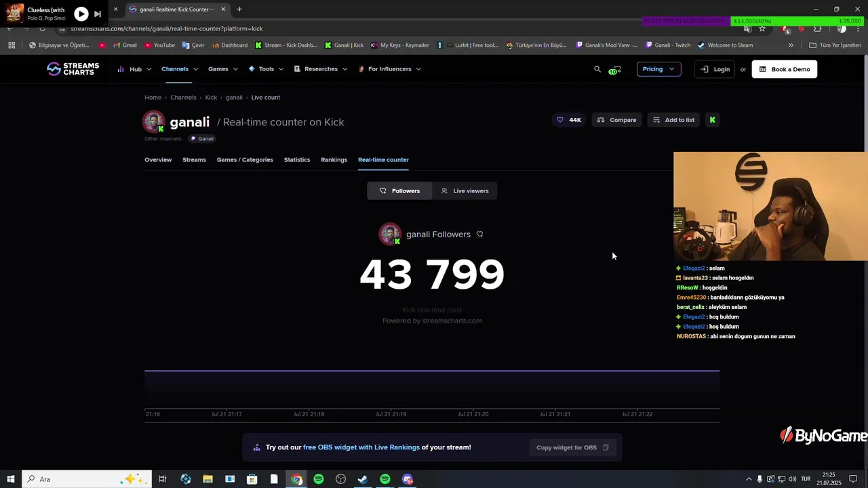Play the Clueless track in media overlay
This screenshot has height=488, width=868.
coord(81,14)
